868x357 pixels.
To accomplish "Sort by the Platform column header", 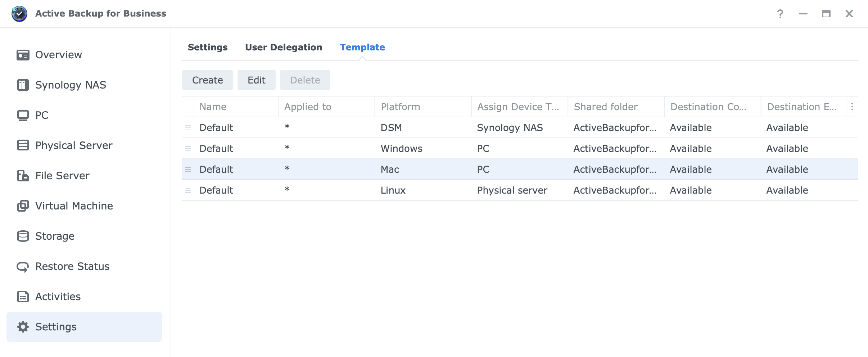I will (x=423, y=107).
